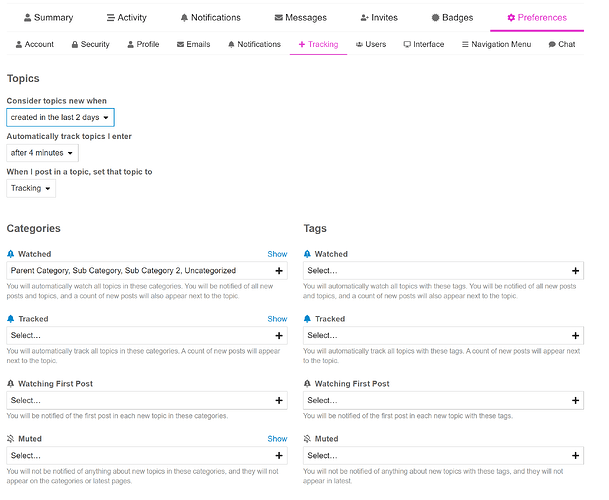The image size is (609, 500).
Task: Click the Chat bubble icon
Action: point(552,45)
